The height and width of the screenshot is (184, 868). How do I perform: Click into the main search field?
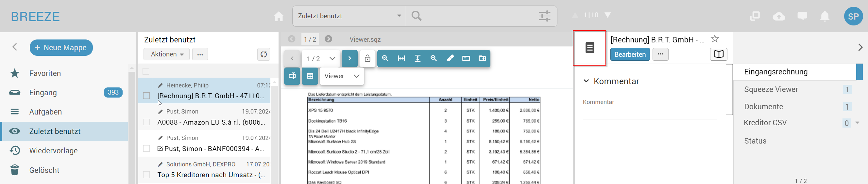point(475,16)
